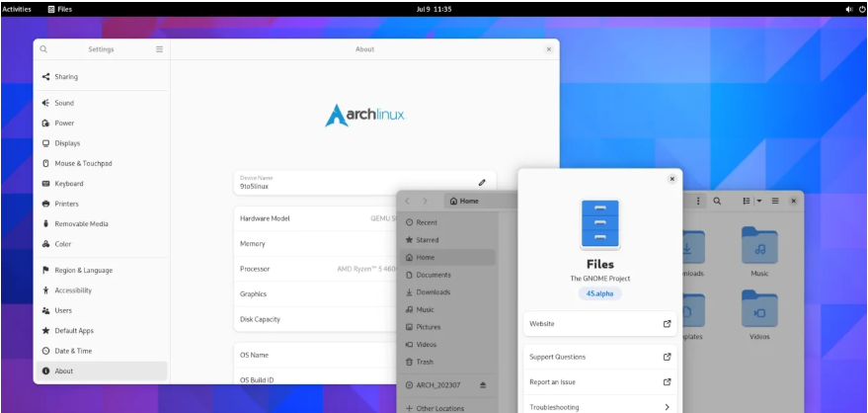Toggle list view in Files toolbar
The width and height of the screenshot is (868, 413).
pos(747,201)
